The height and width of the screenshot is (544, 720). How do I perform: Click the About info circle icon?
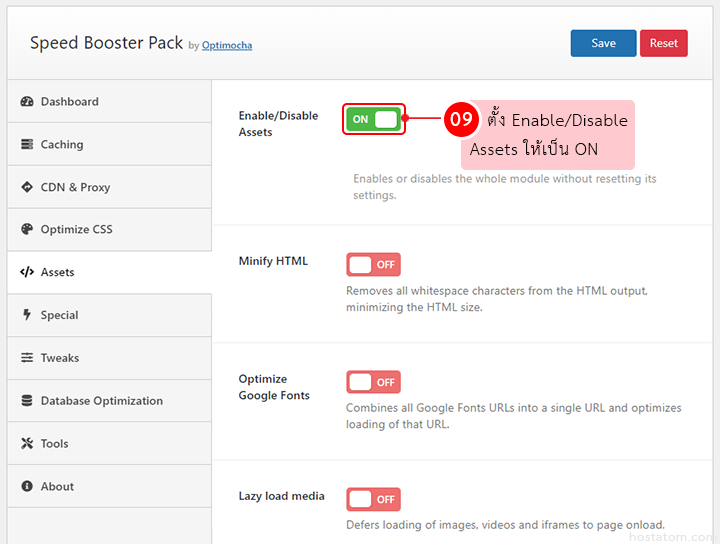27,487
